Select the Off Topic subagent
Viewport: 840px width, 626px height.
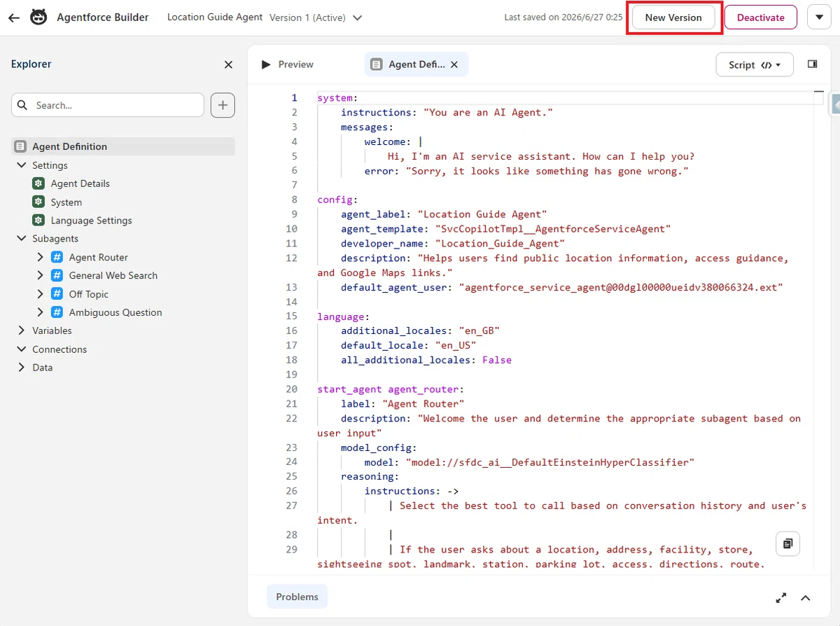89,295
